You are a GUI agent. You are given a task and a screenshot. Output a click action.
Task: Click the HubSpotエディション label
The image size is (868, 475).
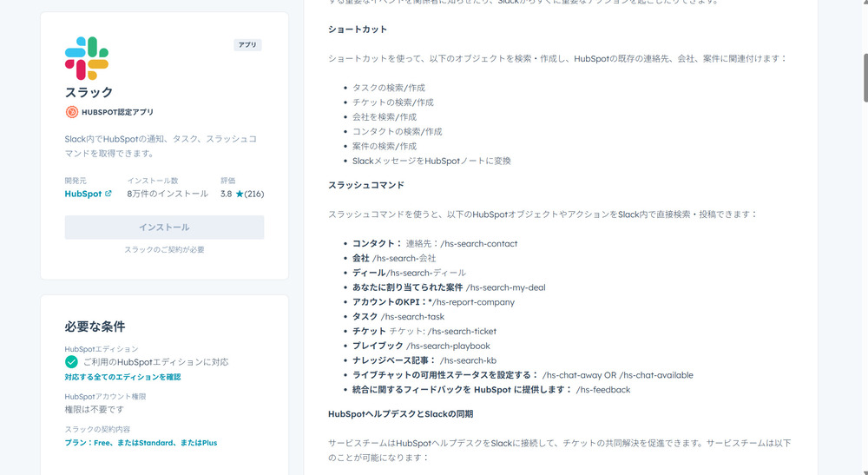pyautogui.click(x=102, y=349)
